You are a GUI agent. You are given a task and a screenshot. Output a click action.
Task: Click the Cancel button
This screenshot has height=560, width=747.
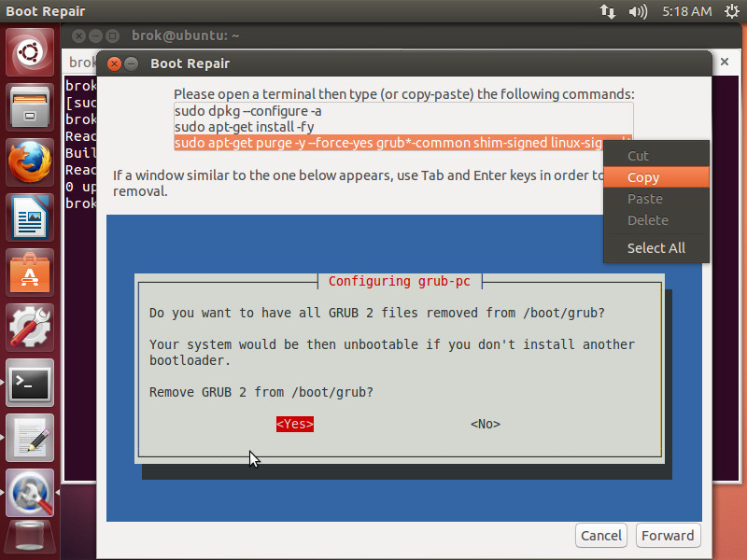click(600, 535)
